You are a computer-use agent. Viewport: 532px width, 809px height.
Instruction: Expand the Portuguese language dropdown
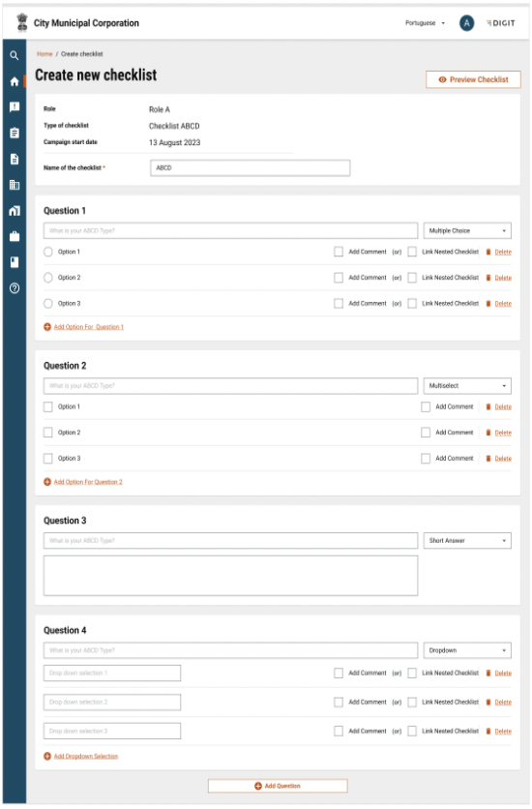[425, 22]
